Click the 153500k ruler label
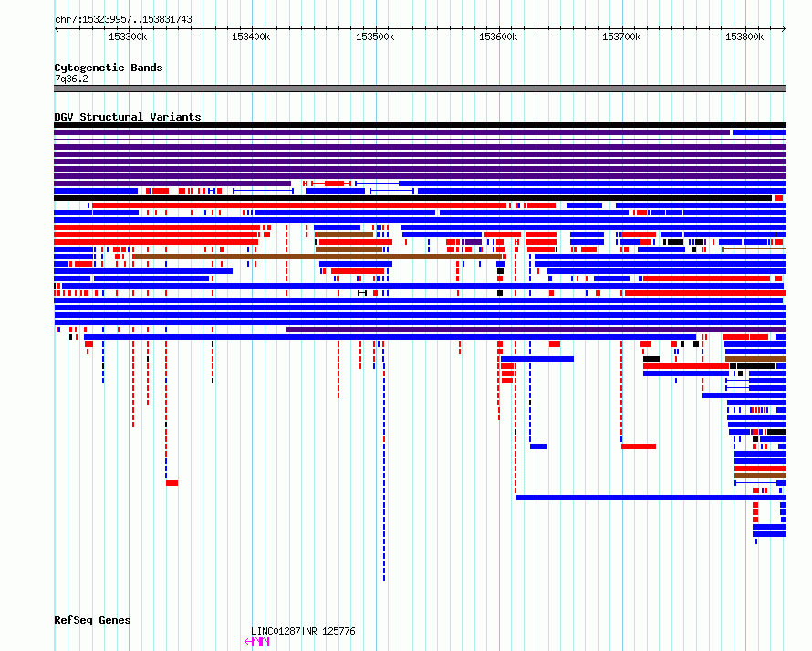The image size is (812, 651). pyautogui.click(x=375, y=37)
